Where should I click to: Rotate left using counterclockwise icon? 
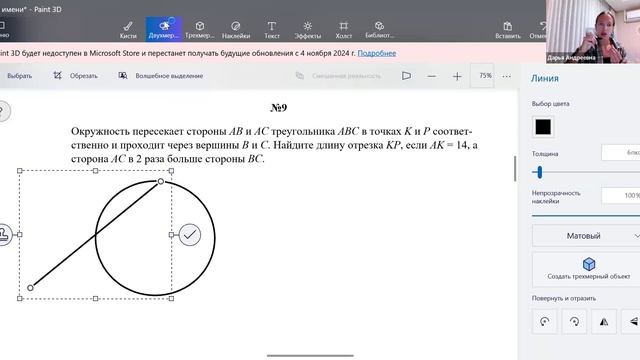(x=544, y=322)
